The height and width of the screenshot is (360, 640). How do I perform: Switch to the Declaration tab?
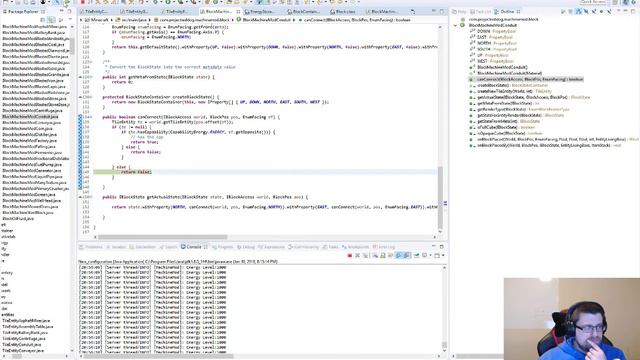point(142,247)
